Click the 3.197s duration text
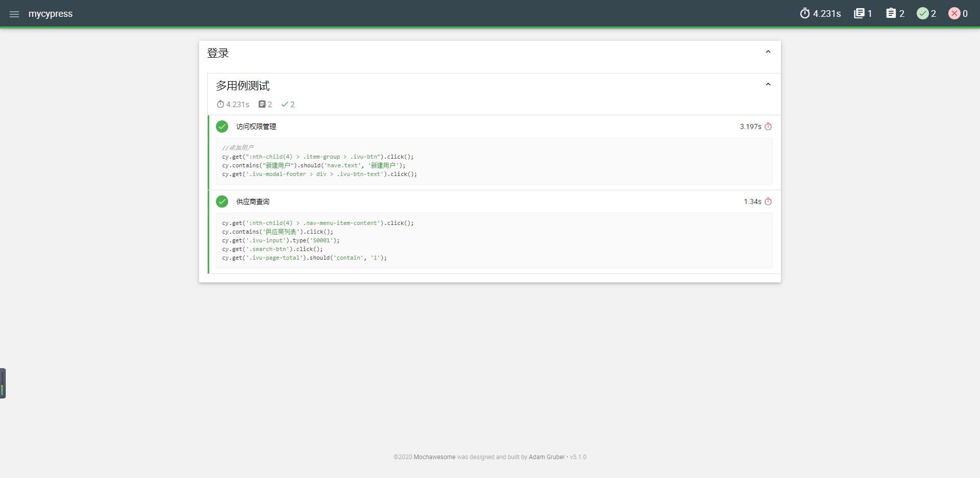Image resolution: width=980 pixels, height=478 pixels. [x=751, y=127]
